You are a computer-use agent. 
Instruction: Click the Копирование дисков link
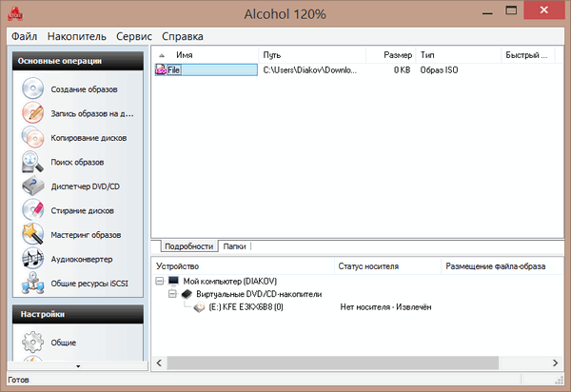[89, 138]
